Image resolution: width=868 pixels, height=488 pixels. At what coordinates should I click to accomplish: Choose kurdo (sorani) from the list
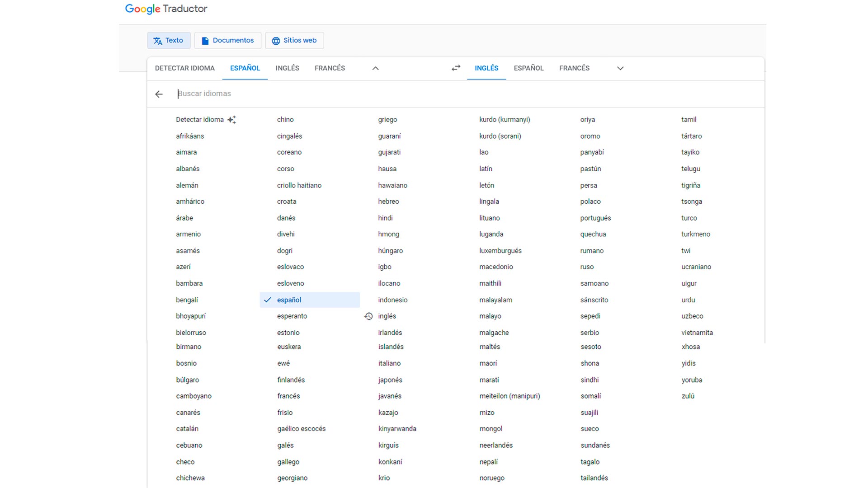point(500,136)
